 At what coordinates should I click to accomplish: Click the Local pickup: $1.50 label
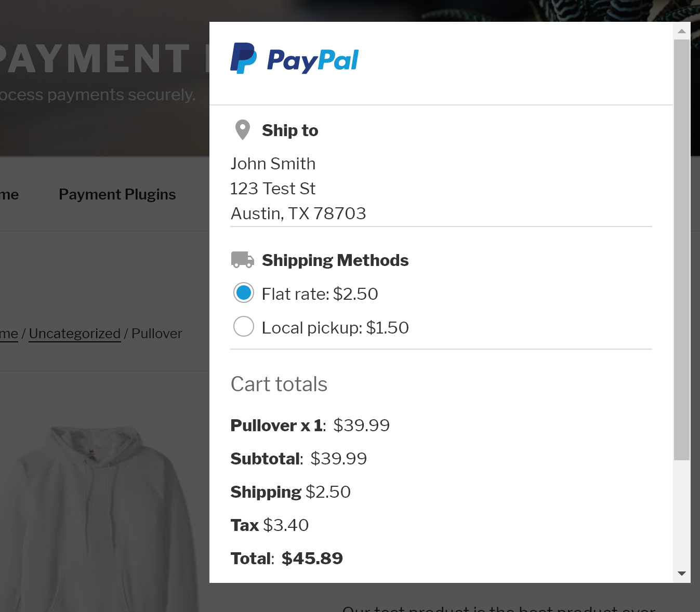pos(335,328)
